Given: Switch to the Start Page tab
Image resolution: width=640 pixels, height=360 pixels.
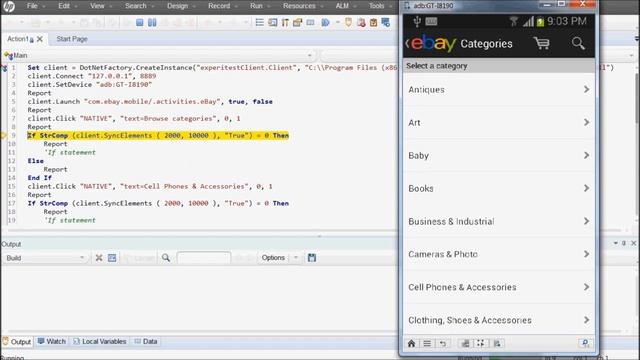Looking at the screenshot, I should pos(72,39).
